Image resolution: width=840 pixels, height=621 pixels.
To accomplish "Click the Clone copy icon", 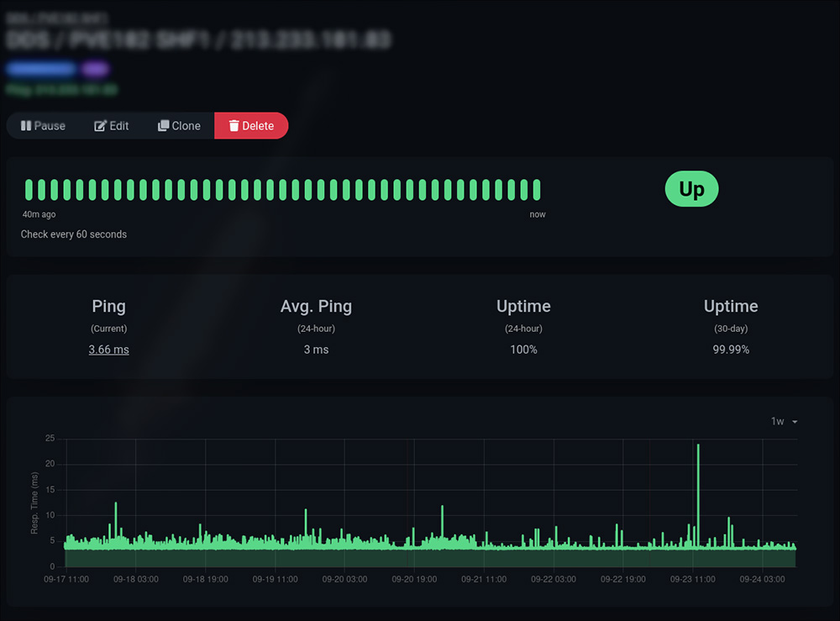I will (x=164, y=126).
